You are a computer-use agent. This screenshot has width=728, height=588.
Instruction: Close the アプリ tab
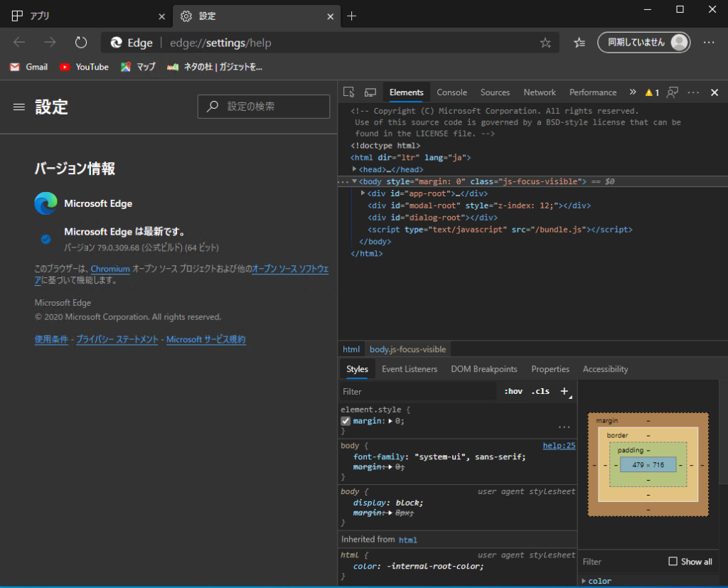161,17
